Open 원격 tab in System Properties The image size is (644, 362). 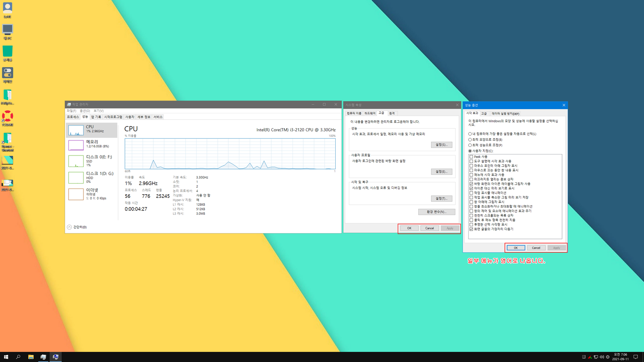coord(392,113)
